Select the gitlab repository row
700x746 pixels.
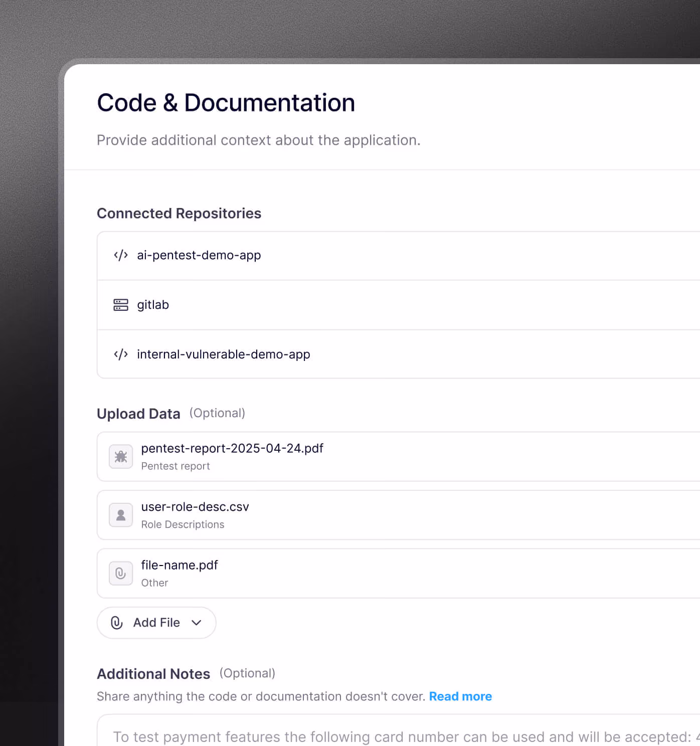(399, 305)
